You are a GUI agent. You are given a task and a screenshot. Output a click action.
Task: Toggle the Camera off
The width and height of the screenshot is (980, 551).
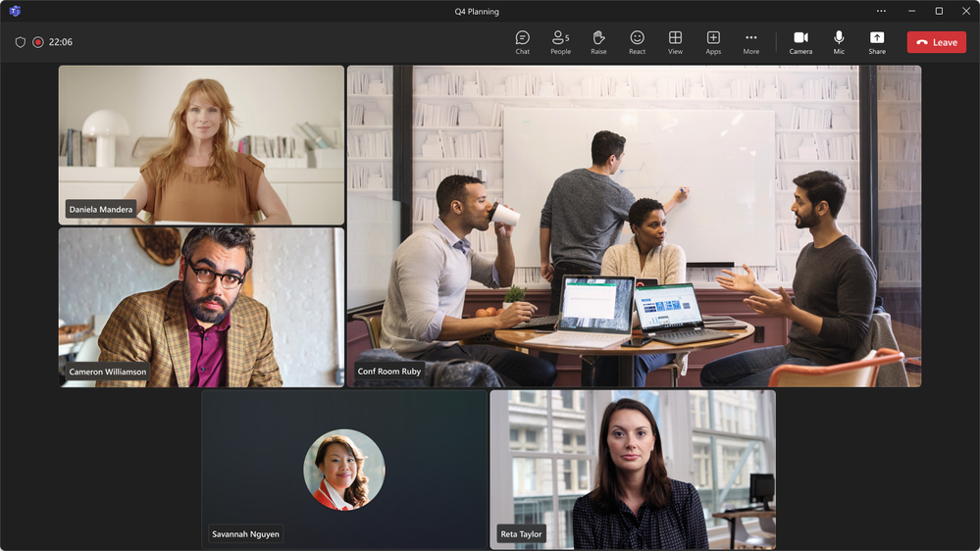pyautogui.click(x=800, y=41)
